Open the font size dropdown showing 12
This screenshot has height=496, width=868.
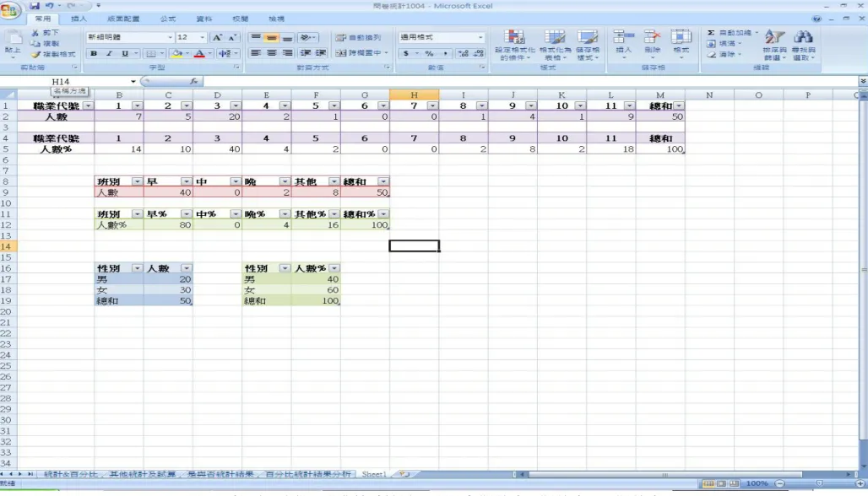202,37
